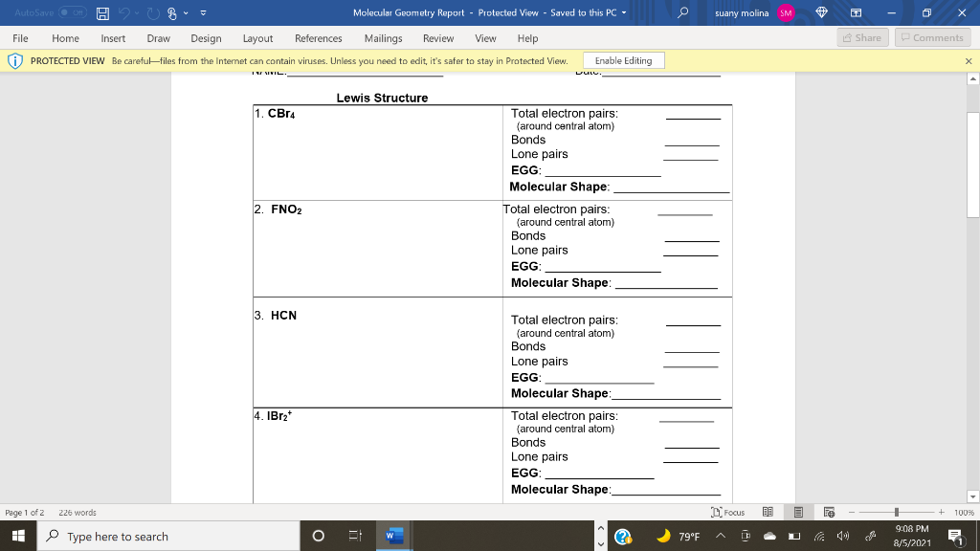Click the Word taskbar icon
The width and height of the screenshot is (980, 551).
(x=394, y=536)
